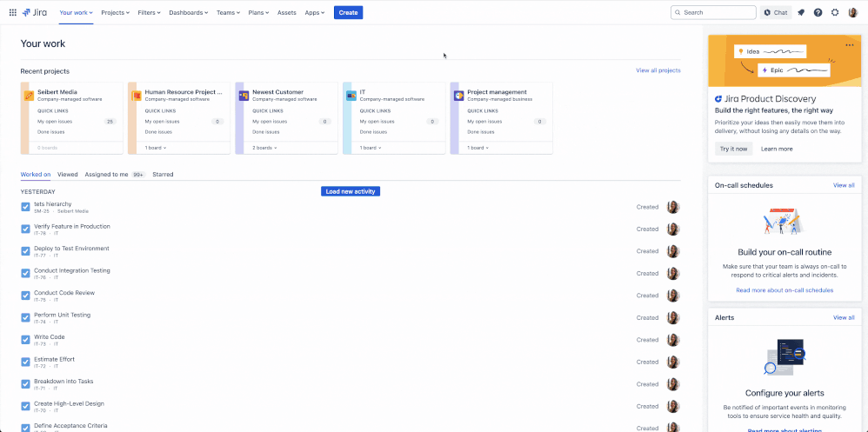Click the Chat button in top bar
868x432 pixels.
click(776, 13)
